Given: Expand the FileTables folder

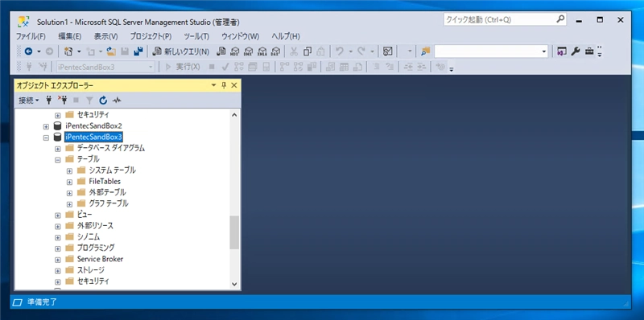Looking at the screenshot, I should (69, 182).
